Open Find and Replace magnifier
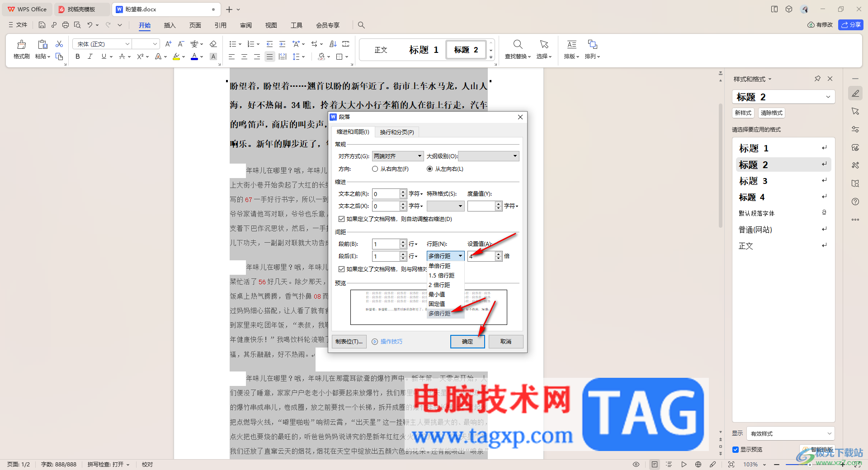The image size is (868, 470). [518, 44]
